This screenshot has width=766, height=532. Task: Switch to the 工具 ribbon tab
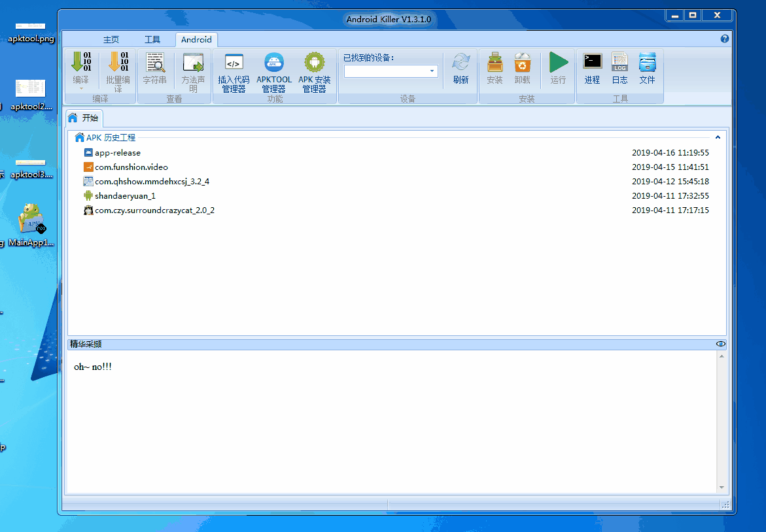click(x=152, y=39)
